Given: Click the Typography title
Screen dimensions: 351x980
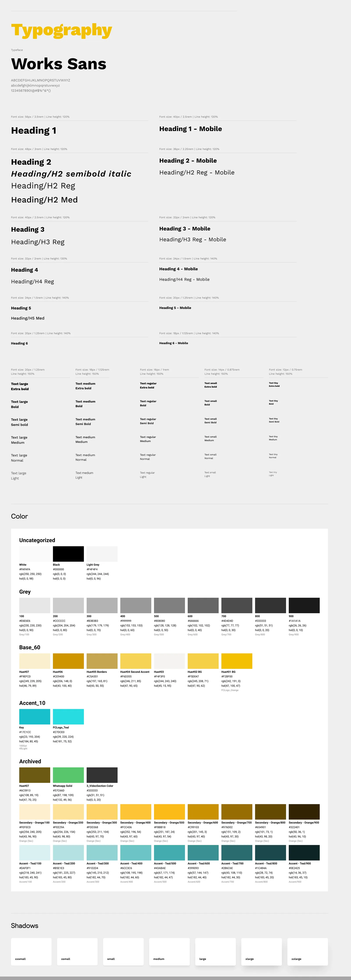Looking at the screenshot, I should click(x=62, y=30).
